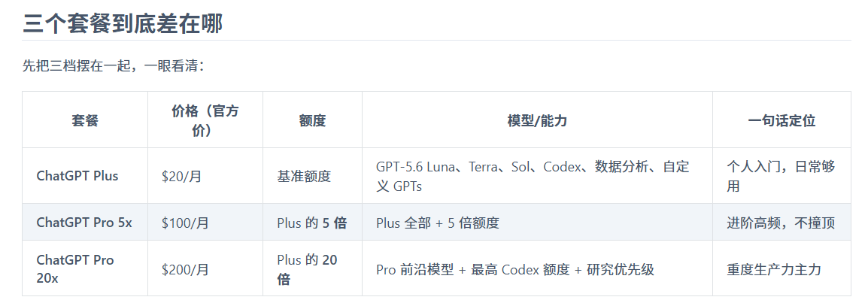Select the Pro 前沿模型 capabilities cell

point(537,268)
